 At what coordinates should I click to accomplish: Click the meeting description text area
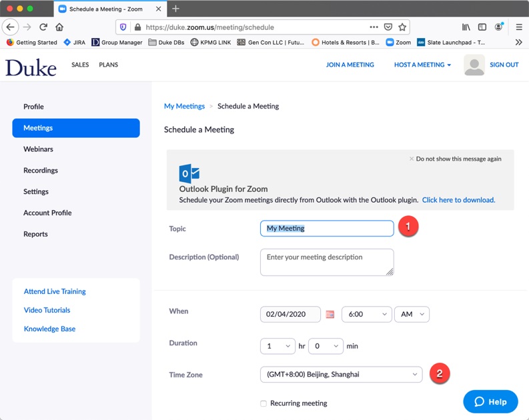point(327,262)
